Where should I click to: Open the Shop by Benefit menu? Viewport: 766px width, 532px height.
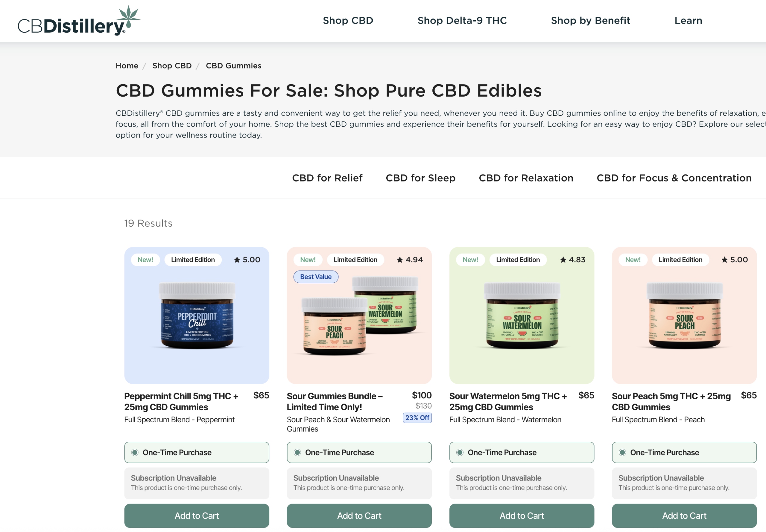(590, 21)
